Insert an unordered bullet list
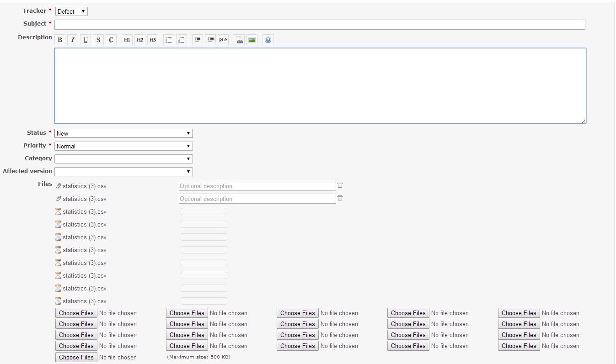The width and height of the screenshot is (616, 364). coord(169,40)
